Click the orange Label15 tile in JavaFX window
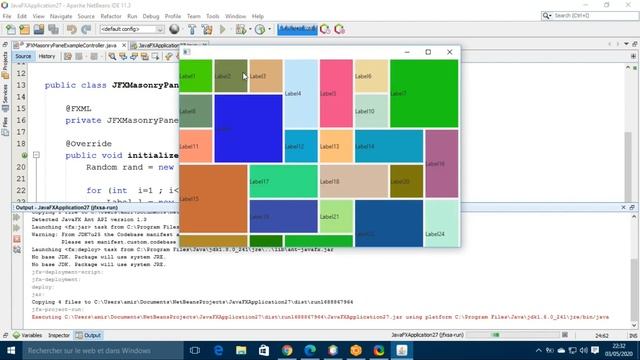This screenshot has height=360, width=640. pos(213,199)
